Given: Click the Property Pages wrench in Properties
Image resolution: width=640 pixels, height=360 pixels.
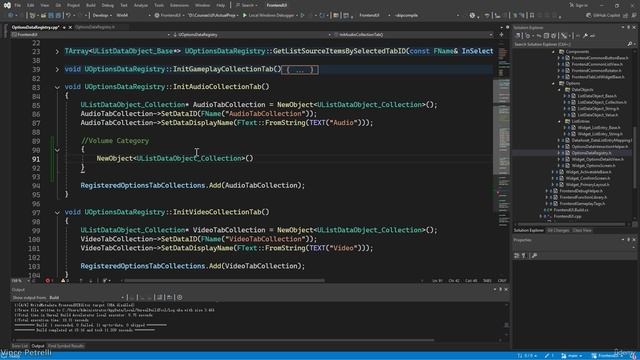Looking at the screenshot, I should (534, 256).
